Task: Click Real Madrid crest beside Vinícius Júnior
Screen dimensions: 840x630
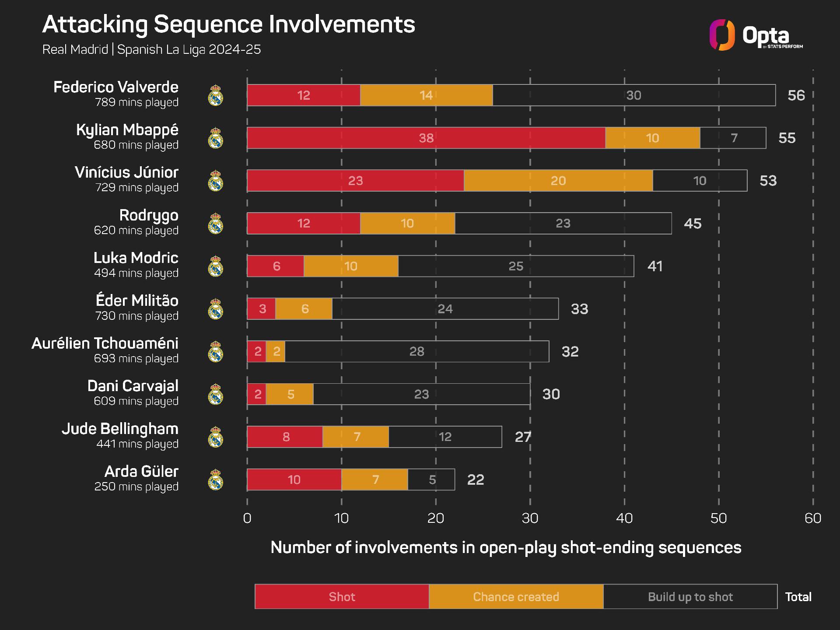Action: click(216, 181)
